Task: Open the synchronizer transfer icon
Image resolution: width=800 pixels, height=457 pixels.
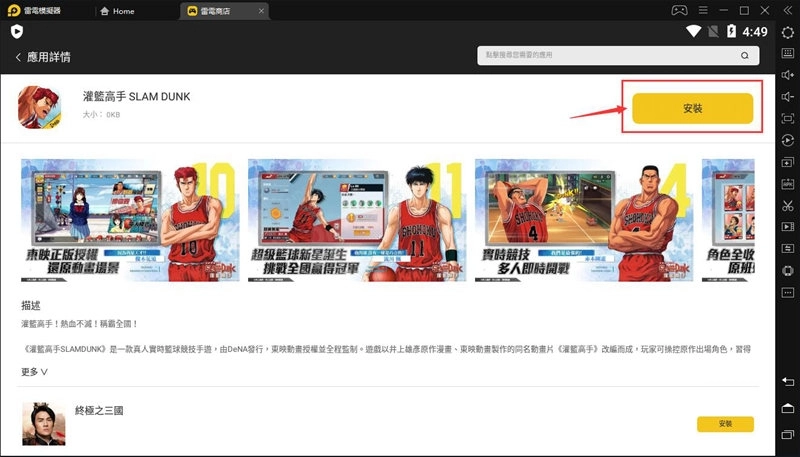Action: (x=788, y=248)
